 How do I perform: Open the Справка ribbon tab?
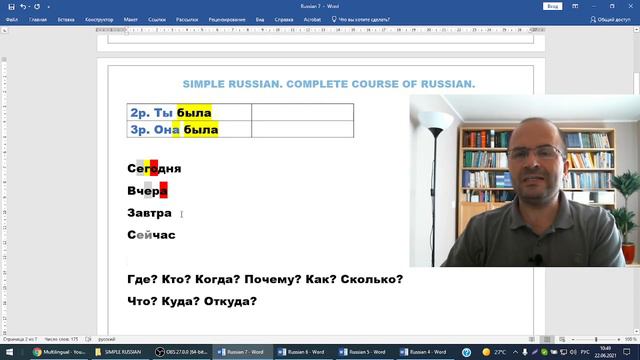[284, 20]
